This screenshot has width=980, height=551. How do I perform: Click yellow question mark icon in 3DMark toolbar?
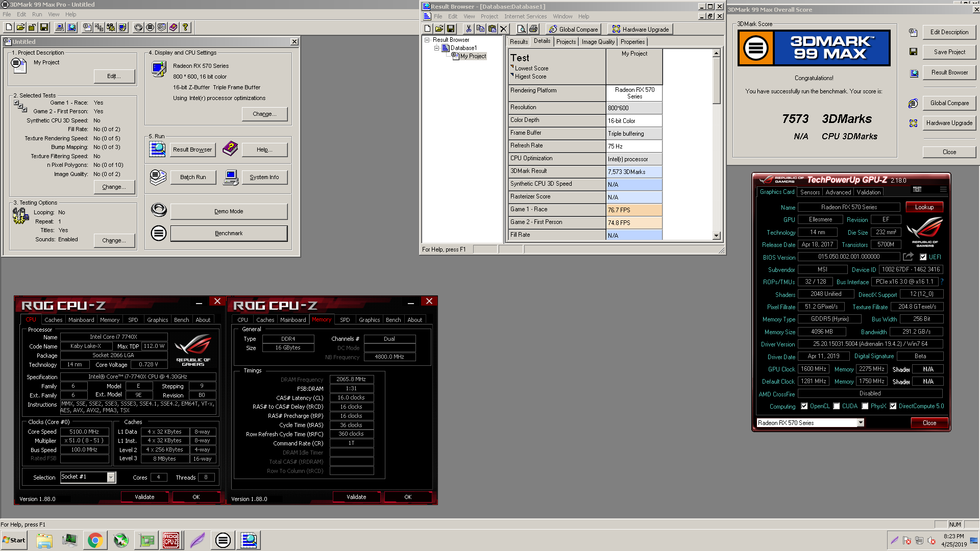click(185, 28)
